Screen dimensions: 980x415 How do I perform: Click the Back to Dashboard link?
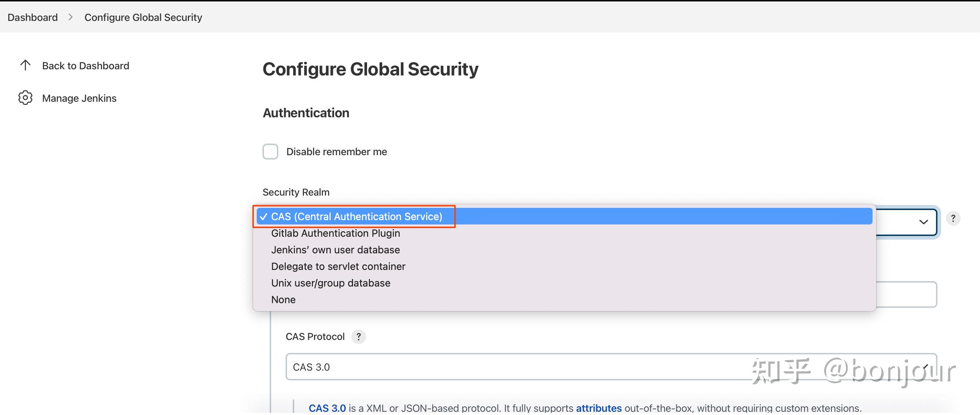point(85,66)
